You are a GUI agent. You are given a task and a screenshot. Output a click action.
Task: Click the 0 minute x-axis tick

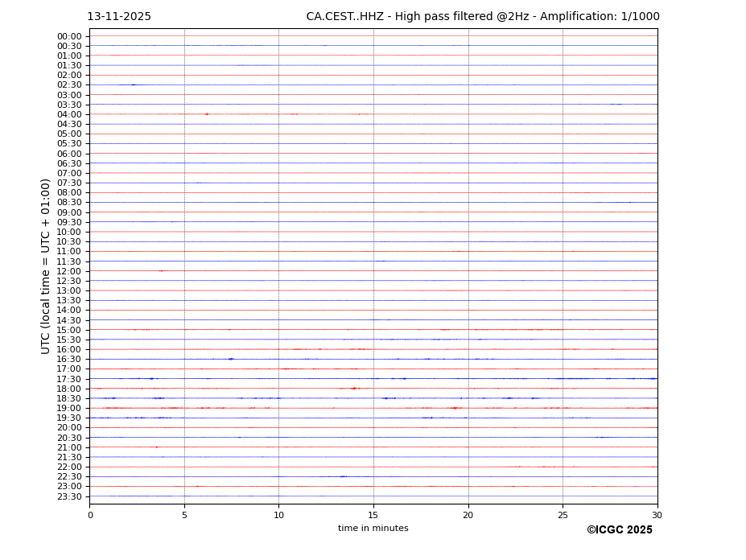click(90, 515)
